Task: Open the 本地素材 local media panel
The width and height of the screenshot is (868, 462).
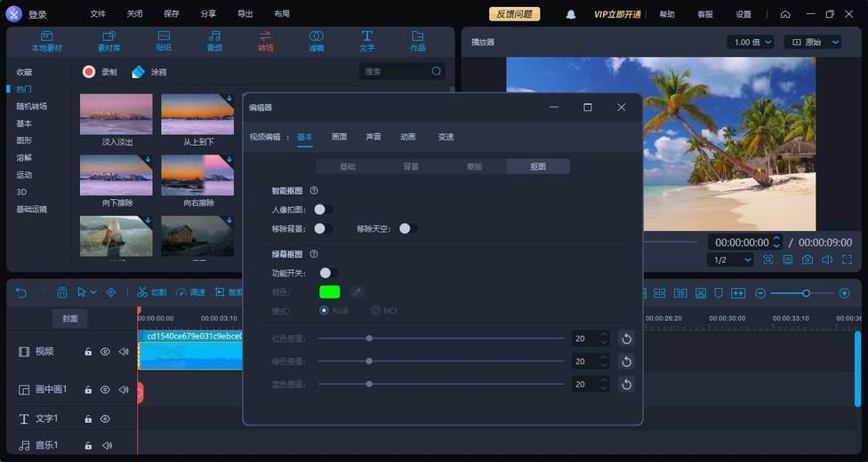Action: click(x=46, y=42)
